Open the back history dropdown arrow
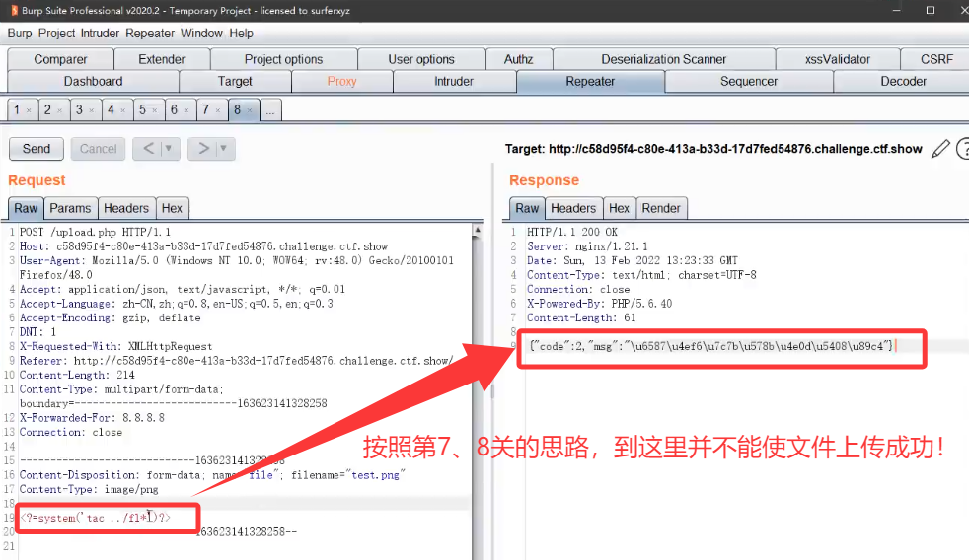The width and height of the screenshot is (969, 560). pos(170,149)
